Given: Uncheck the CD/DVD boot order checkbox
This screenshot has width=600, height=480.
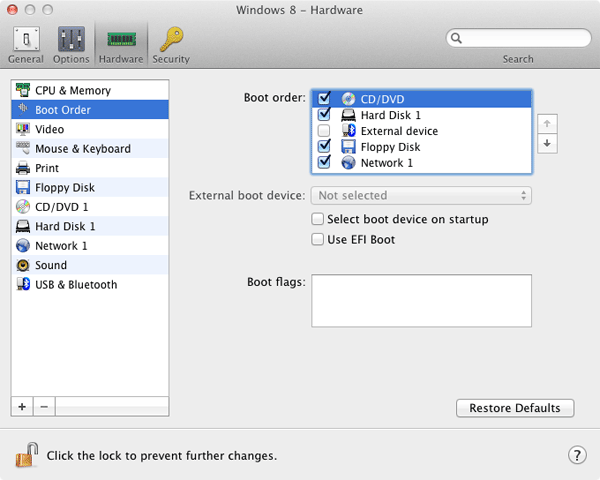Looking at the screenshot, I should 324,99.
